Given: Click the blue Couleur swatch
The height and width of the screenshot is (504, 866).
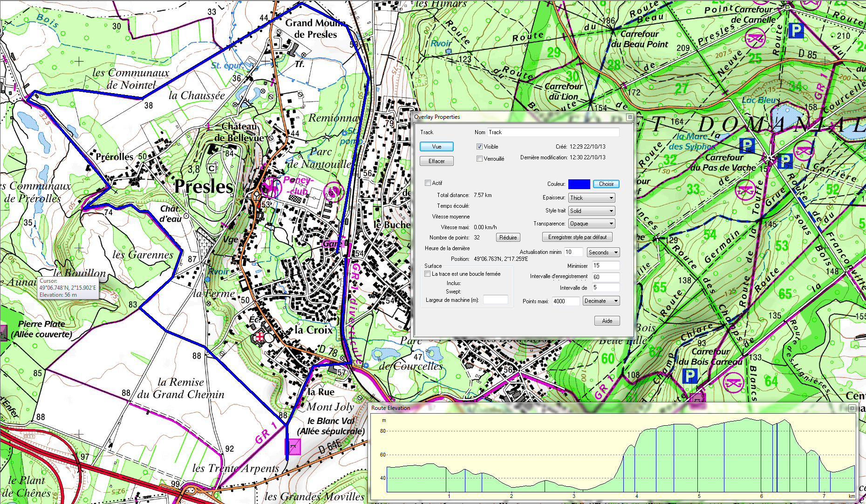Looking at the screenshot, I should (x=579, y=184).
